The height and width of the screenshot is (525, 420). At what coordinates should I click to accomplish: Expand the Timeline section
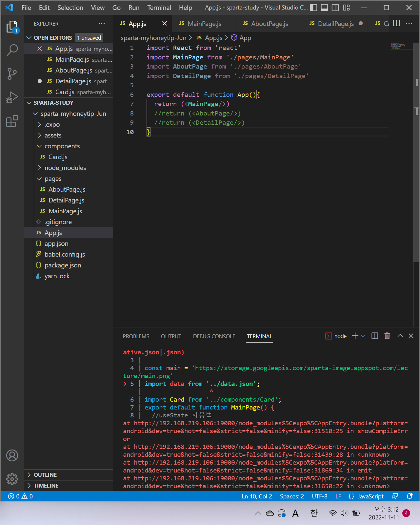pyautogui.click(x=29, y=486)
